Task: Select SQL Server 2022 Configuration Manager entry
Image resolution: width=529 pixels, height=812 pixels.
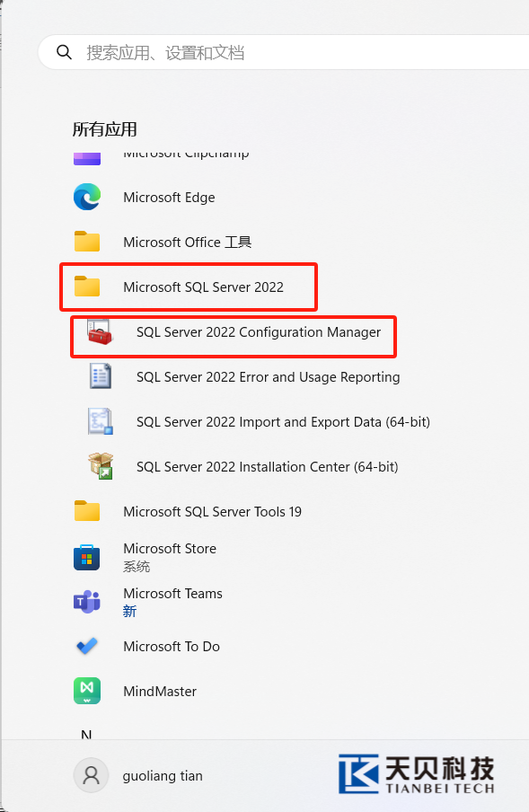Action: 234,332
